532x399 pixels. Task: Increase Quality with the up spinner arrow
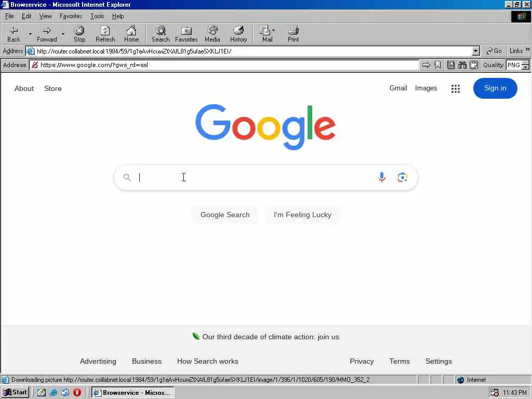click(x=526, y=62)
